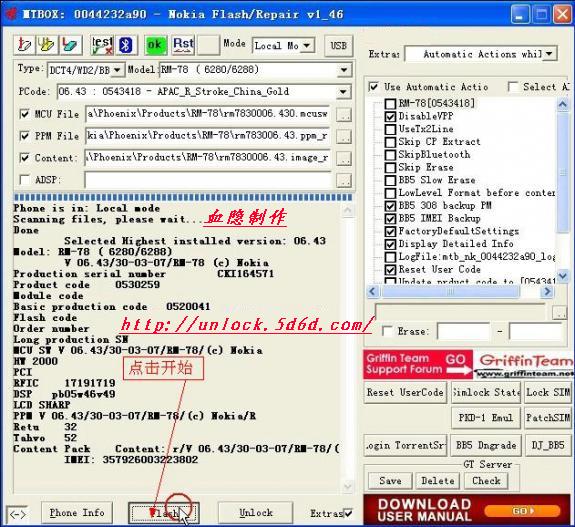The height and width of the screenshot is (527, 575).
Task: Browse for Content file with the browse button
Action: [x=344, y=159]
